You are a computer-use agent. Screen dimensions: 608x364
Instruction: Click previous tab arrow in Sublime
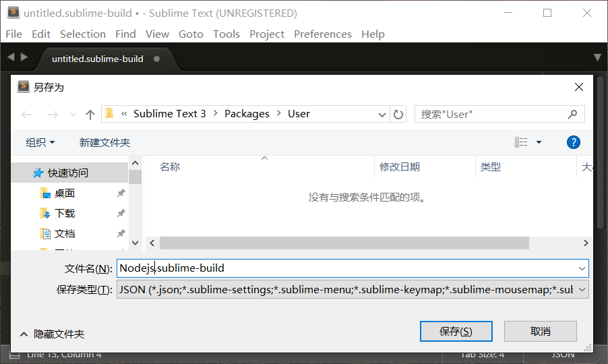point(11,57)
